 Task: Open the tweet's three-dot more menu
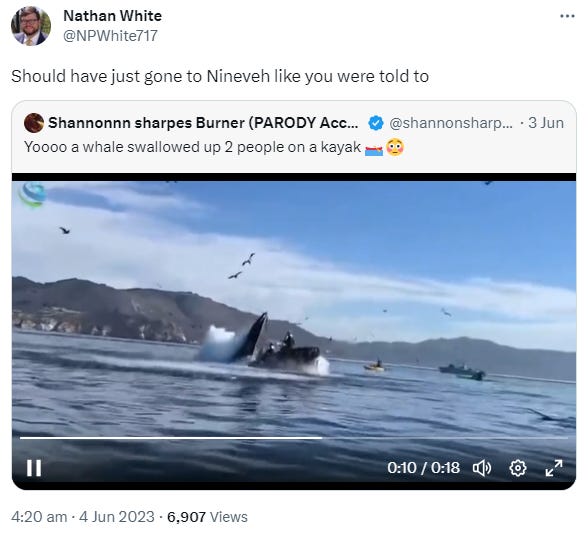(567, 16)
